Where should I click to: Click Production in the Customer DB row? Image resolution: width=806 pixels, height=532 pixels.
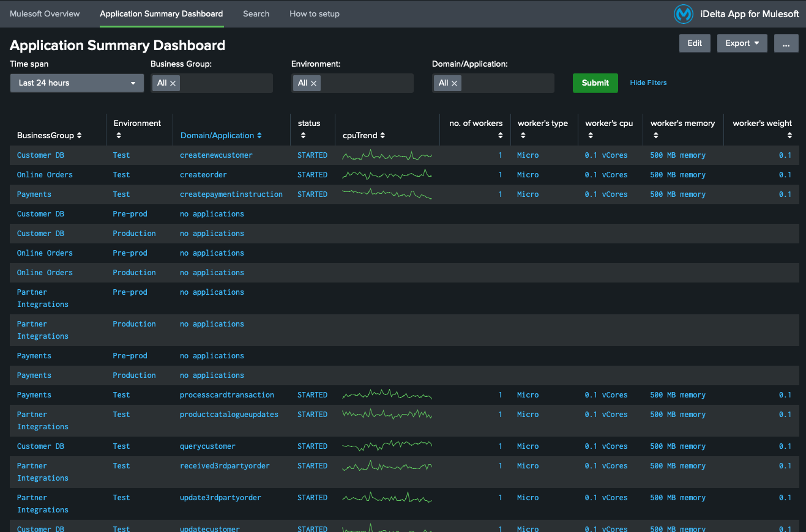tap(134, 234)
